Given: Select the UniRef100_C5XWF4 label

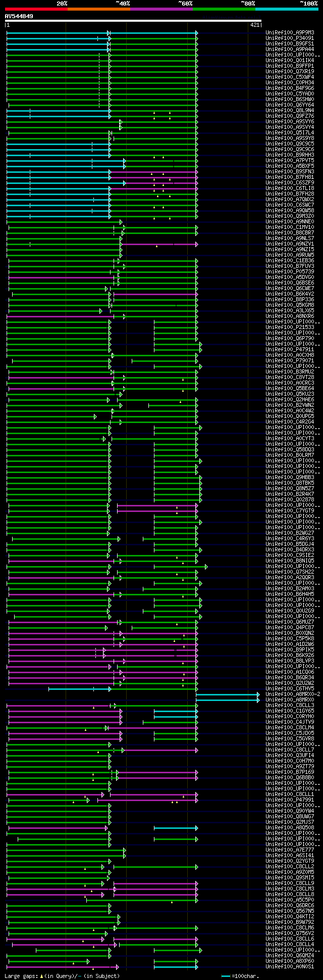Looking at the screenshot, I should coord(290,77).
